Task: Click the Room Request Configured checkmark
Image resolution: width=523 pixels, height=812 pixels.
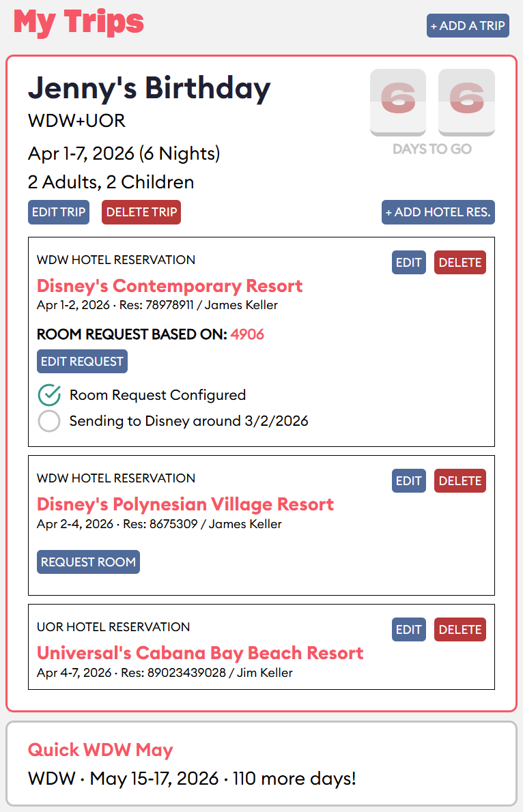Action: click(x=49, y=395)
